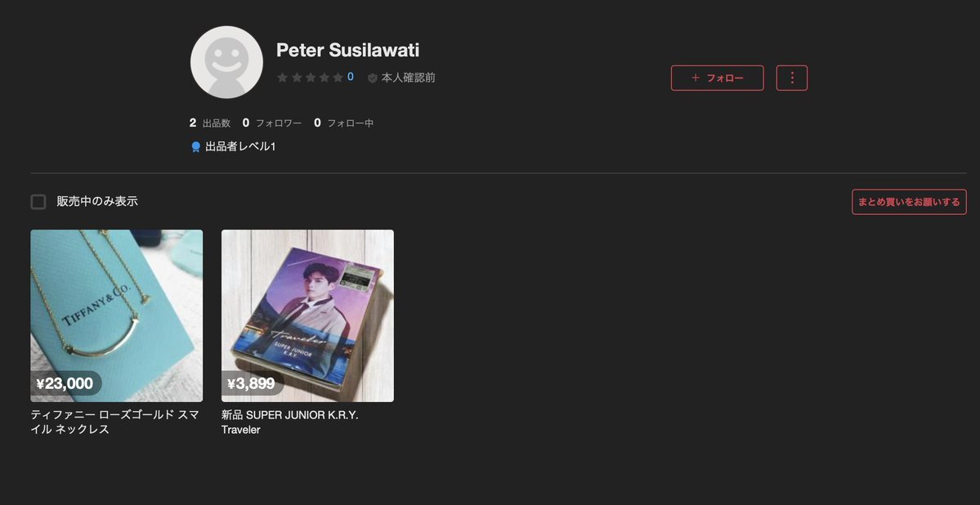Screen dimensions: 980x505
Task: Click the five-star rating icons
Action: click(310, 78)
